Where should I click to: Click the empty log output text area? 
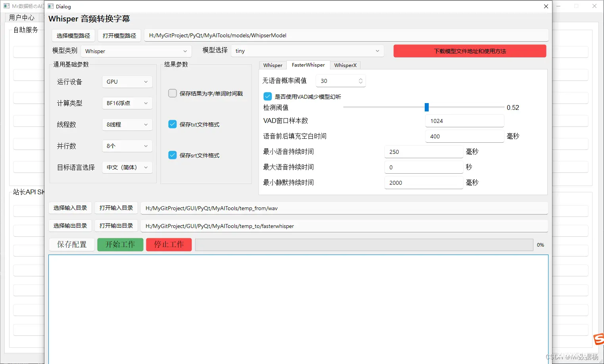298,309
